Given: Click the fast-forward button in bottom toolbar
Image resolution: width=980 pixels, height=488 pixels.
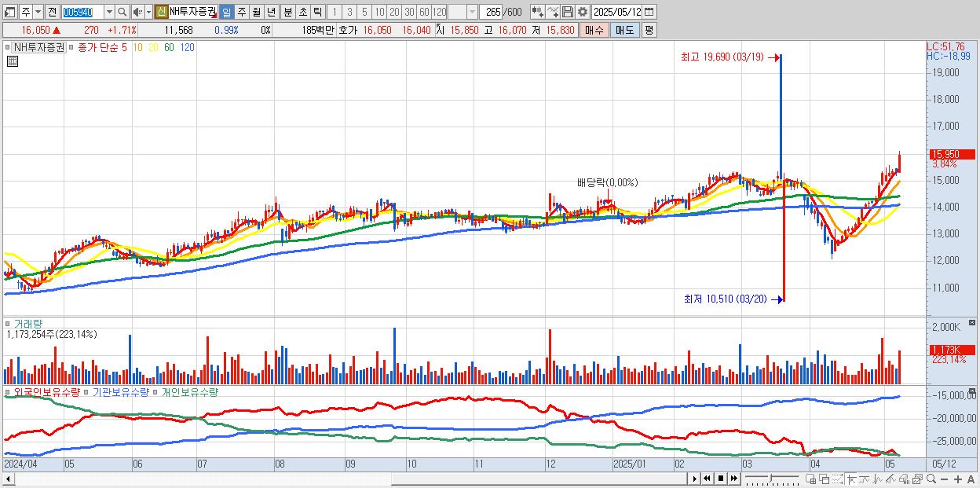Looking at the screenshot, I should 733,479.
